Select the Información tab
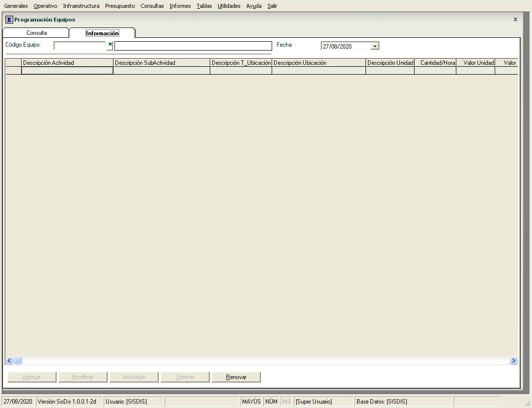 pyautogui.click(x=102, y=33)
